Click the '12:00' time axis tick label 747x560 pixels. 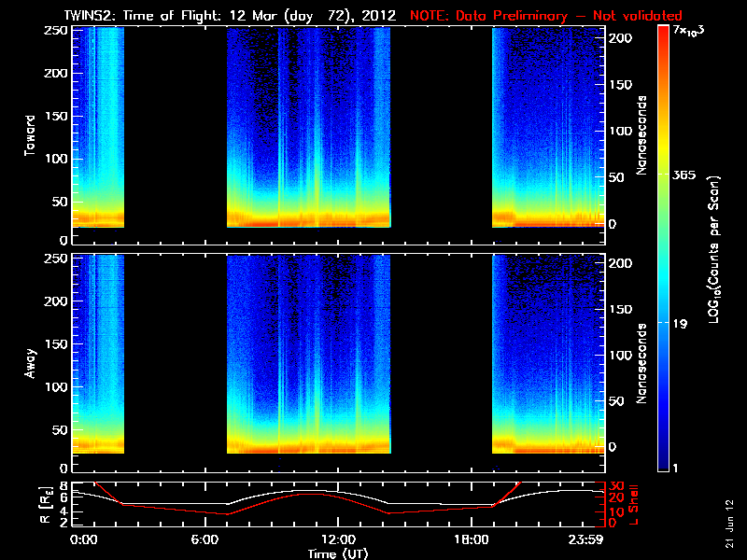338,539
